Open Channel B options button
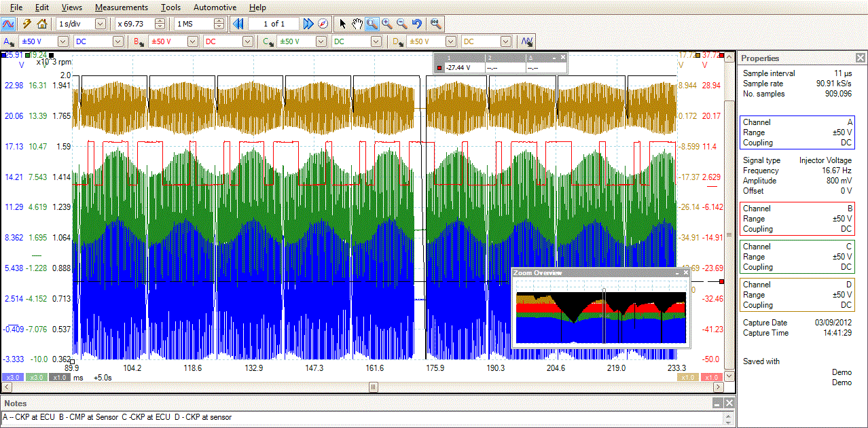 (139, 41)
